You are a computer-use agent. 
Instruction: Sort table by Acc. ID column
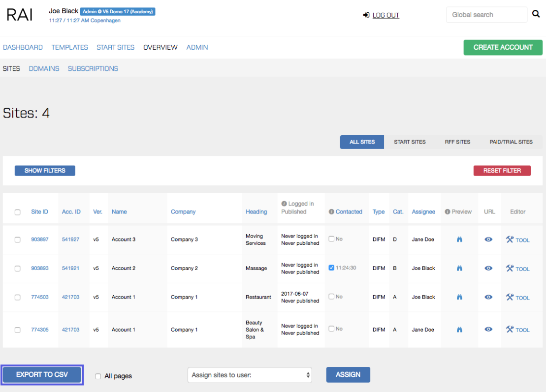(71, 211)
